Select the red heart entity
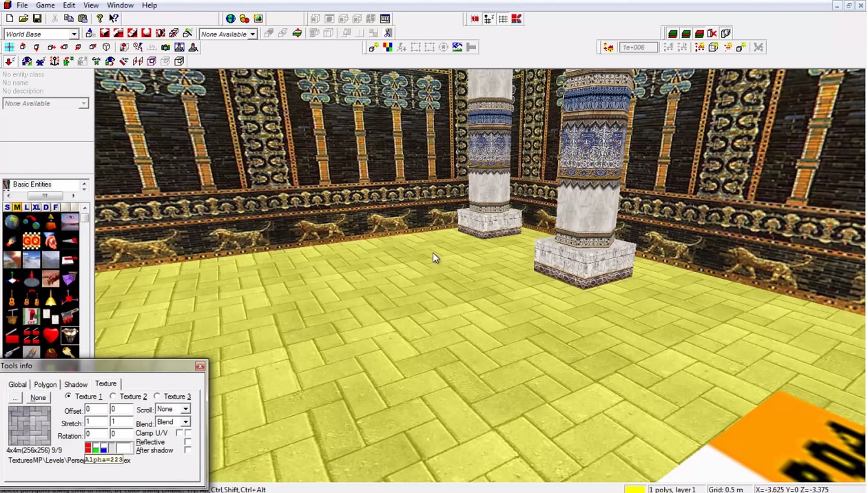The image size is (868, 493). [x=50, y=335]
